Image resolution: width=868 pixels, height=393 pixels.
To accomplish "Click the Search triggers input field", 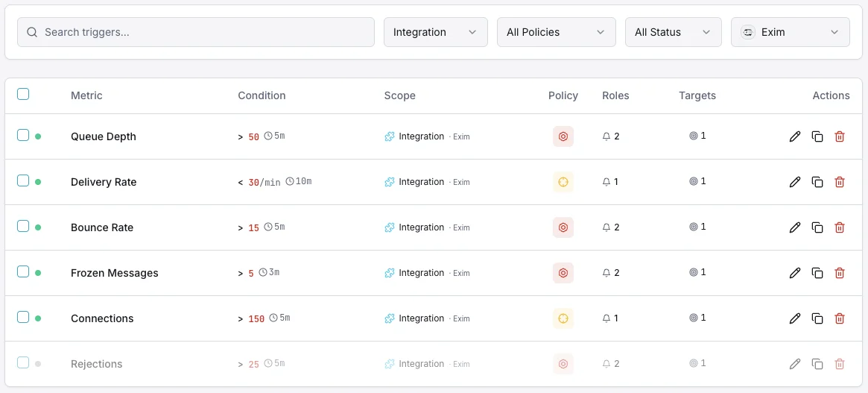I will (196, 32).
